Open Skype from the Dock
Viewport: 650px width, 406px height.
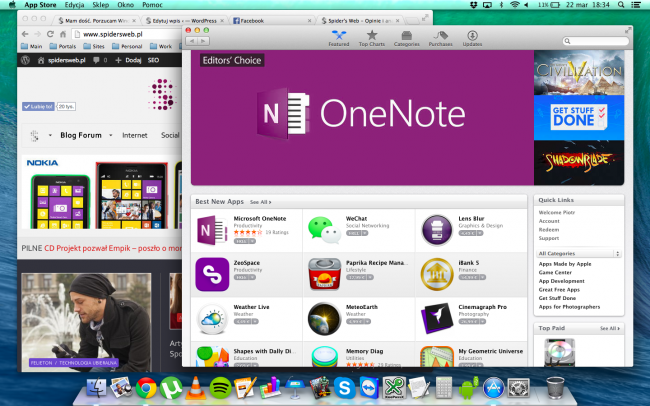(x=345, y=388)
